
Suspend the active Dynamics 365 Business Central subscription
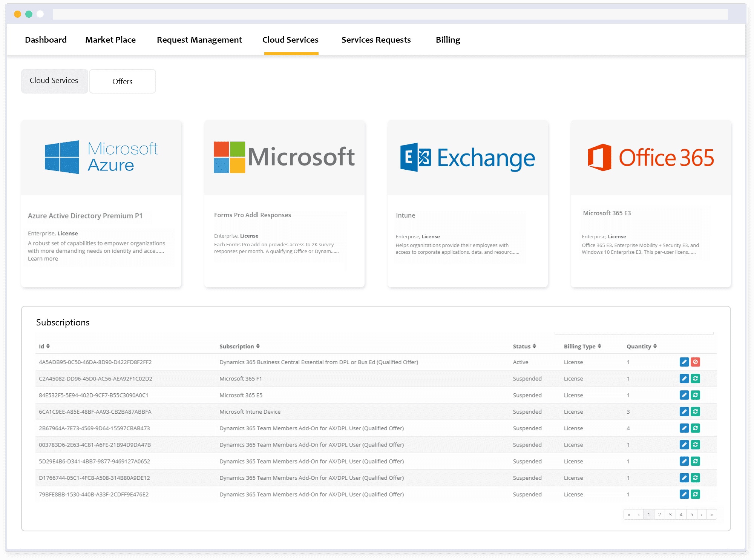pos(696,362)
